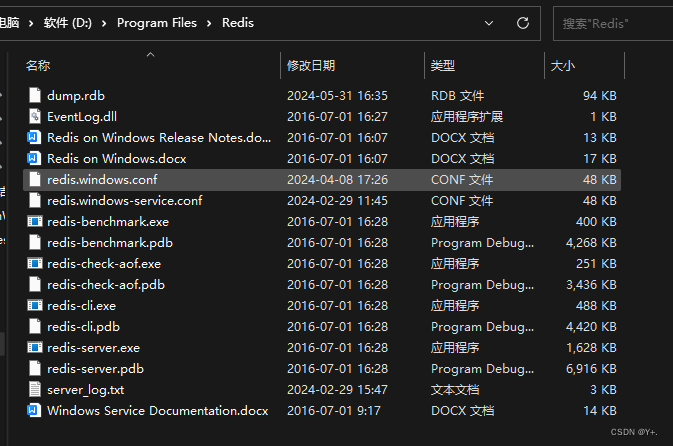Image resolution: width=673 pixels, height=446 pixels.
Task: Click the 文本文档 type cell
Action: (455, 389)
